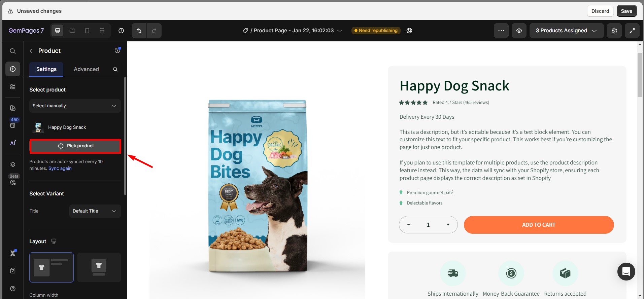Open version history clock icon
This screenshot has height=299, width=644.
pos(121,31)
